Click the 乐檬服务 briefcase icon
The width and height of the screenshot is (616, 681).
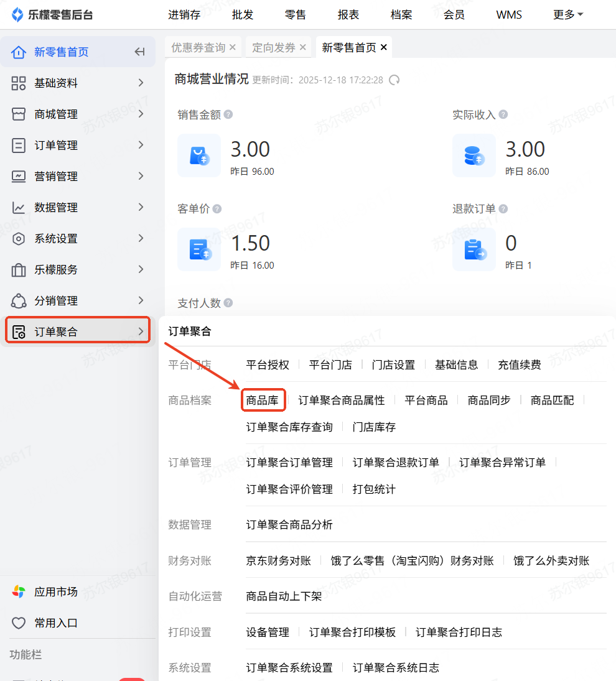point(19,270)
